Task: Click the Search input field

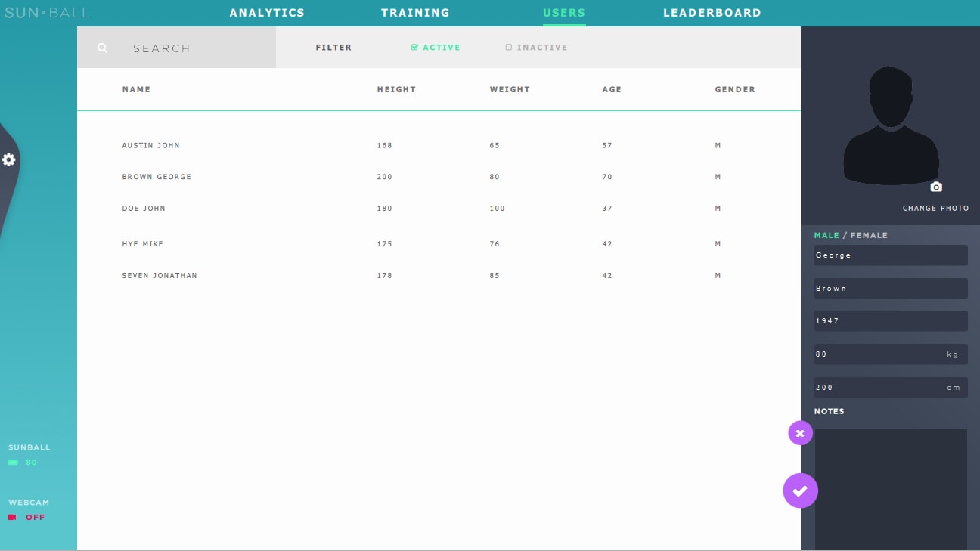Action: pyautogui.click(x=176, y=48)
